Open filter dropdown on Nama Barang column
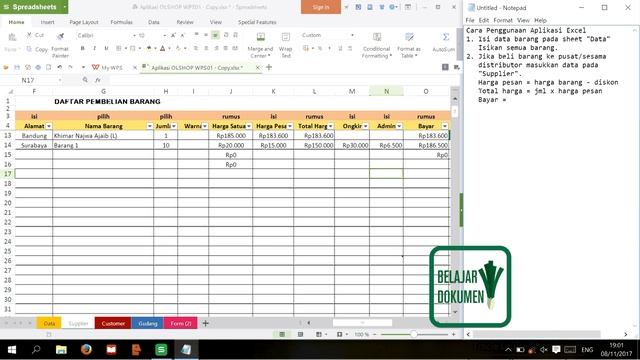Image resolution: width=640 pixels, height=360 pixels. coord(149,126)
